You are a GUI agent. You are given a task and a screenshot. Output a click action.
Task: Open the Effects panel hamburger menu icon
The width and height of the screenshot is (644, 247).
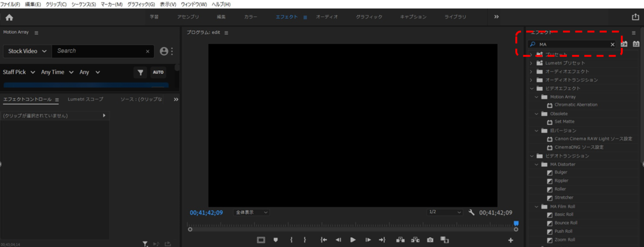(x=634, y=32)
